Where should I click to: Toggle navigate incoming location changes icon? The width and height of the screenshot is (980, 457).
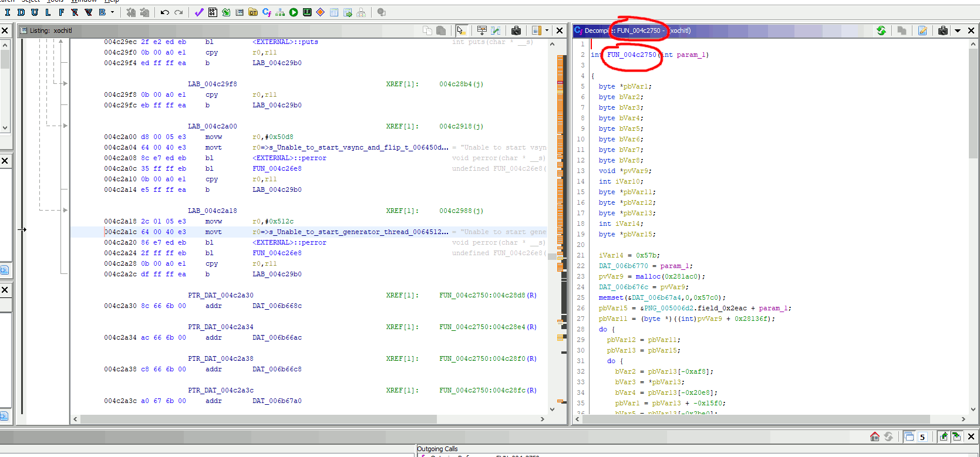point(957,436)
